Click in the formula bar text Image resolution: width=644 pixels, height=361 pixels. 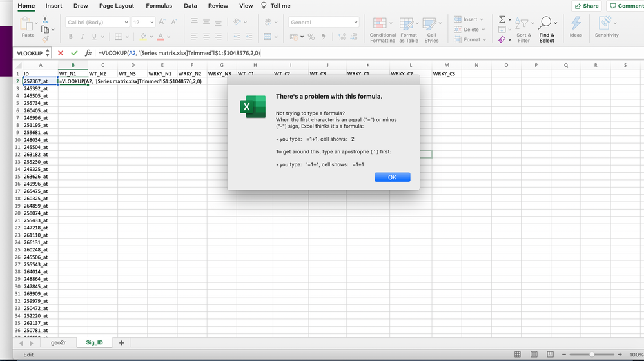point(179,53)
